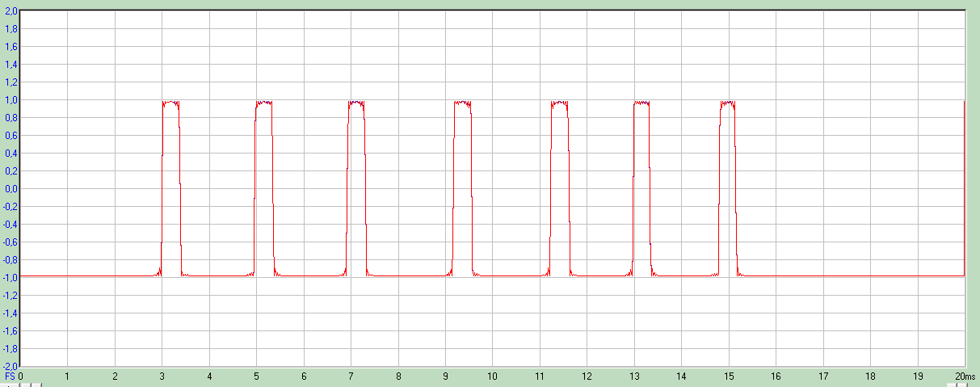Click the first pulse top near 3 ms
The height and width of the screenshot is (387, 980).
pyautogui.click(x=170, y=103)
